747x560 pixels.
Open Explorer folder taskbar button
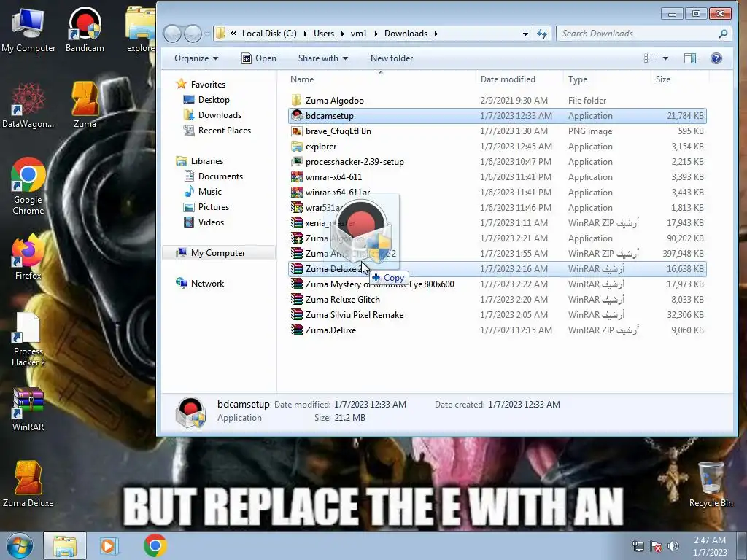65,545
